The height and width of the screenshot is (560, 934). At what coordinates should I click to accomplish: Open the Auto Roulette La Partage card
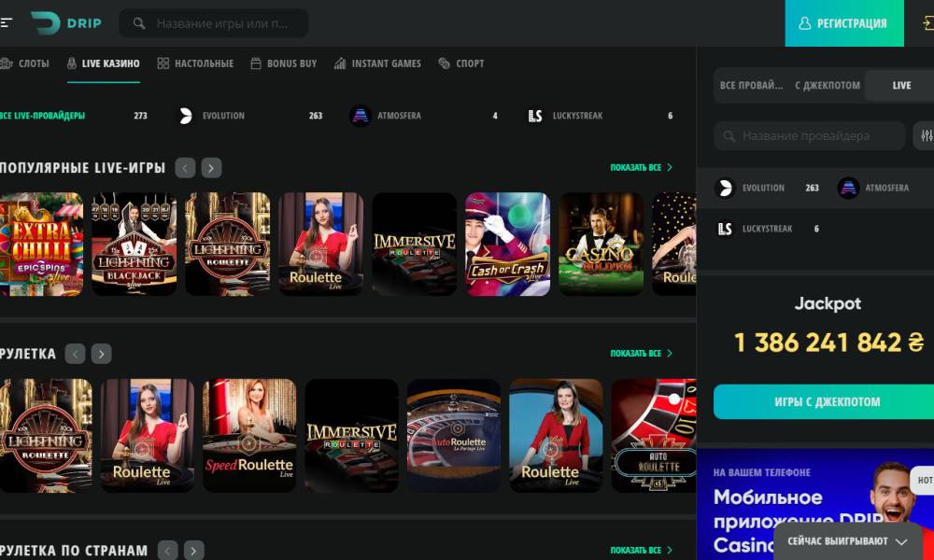coord(454,436)
